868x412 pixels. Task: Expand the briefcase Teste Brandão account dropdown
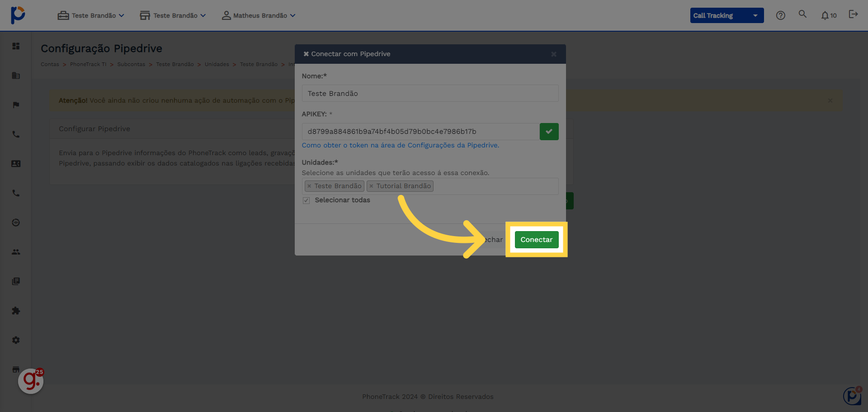coord(91,15)
